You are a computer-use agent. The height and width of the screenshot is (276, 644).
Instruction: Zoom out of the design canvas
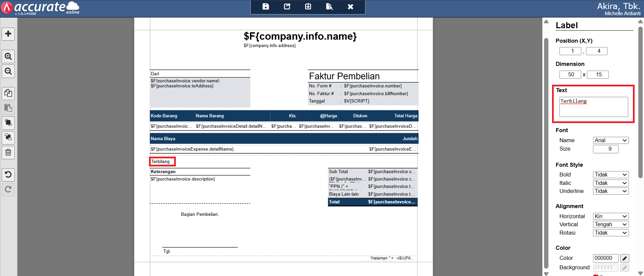pyautogui.click(x=8, y=71)
